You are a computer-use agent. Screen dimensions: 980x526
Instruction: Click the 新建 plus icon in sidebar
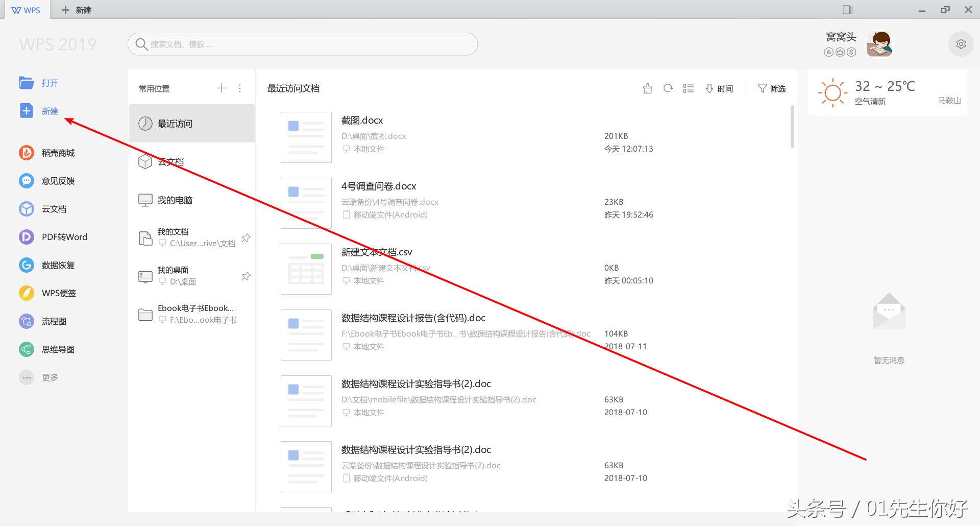tap(27, 111)
